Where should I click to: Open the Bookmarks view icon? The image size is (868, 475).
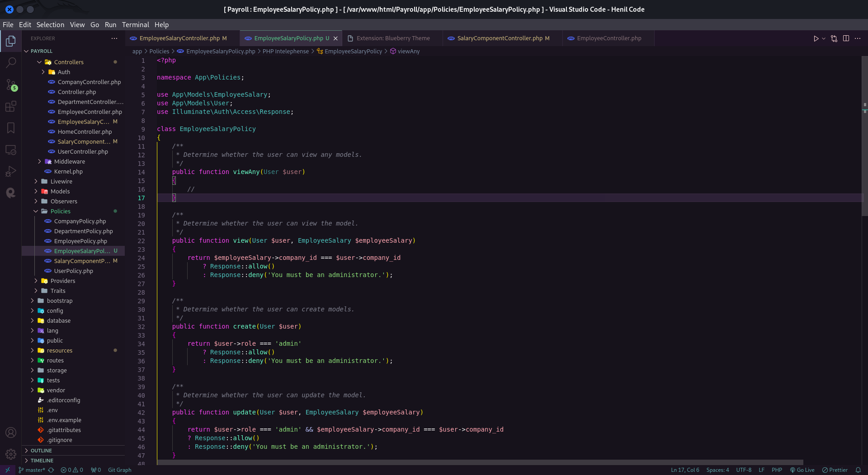(11, 128)
